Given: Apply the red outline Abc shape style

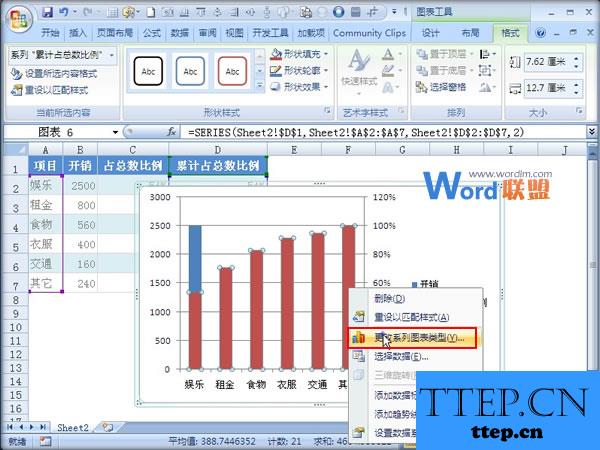Looking at the screenshot, I should click(232, 71).
